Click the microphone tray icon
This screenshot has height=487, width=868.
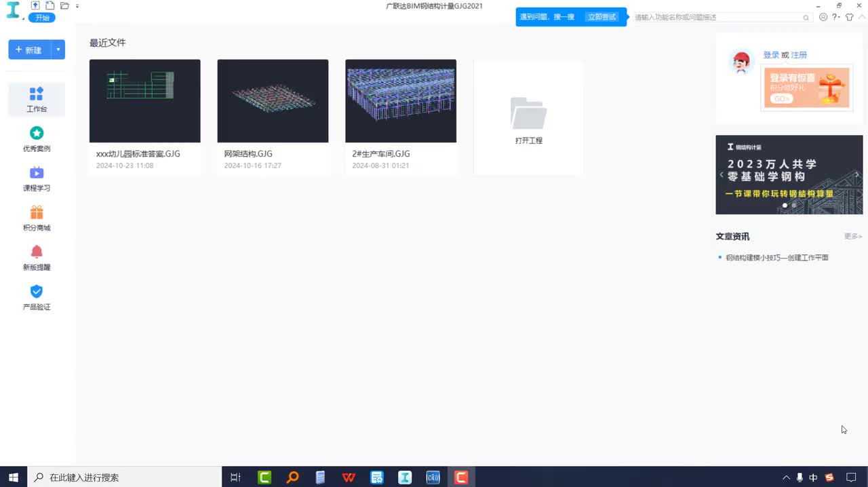tap(800, 478)
